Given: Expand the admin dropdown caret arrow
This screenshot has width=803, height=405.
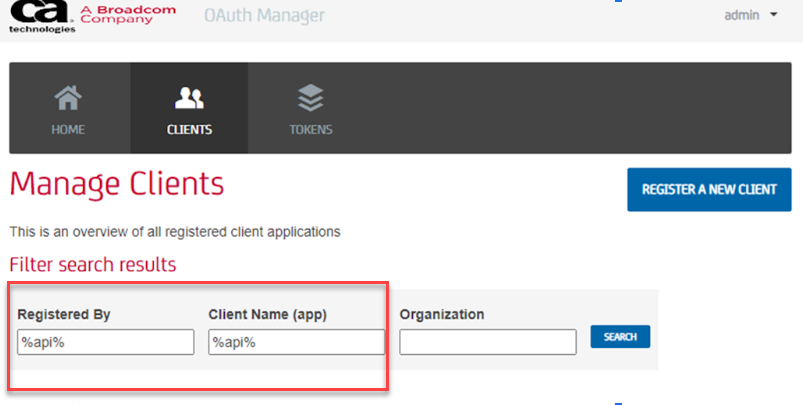Looking at the screenshot, I should (774, 16).
